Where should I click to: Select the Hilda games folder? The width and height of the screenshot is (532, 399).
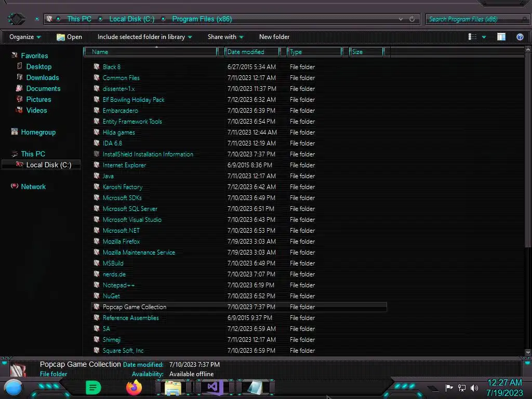coord(119,132)
